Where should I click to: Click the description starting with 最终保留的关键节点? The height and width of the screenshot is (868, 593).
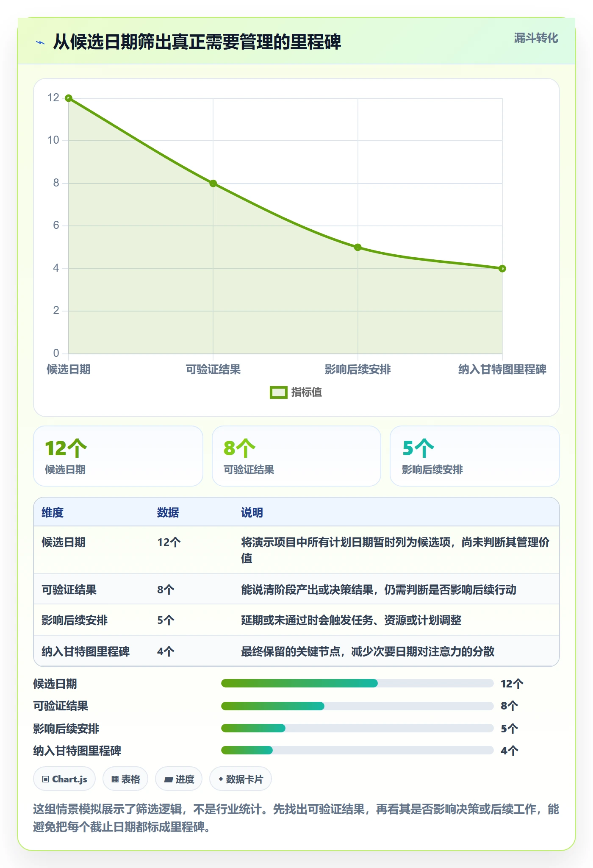[368, 651]
